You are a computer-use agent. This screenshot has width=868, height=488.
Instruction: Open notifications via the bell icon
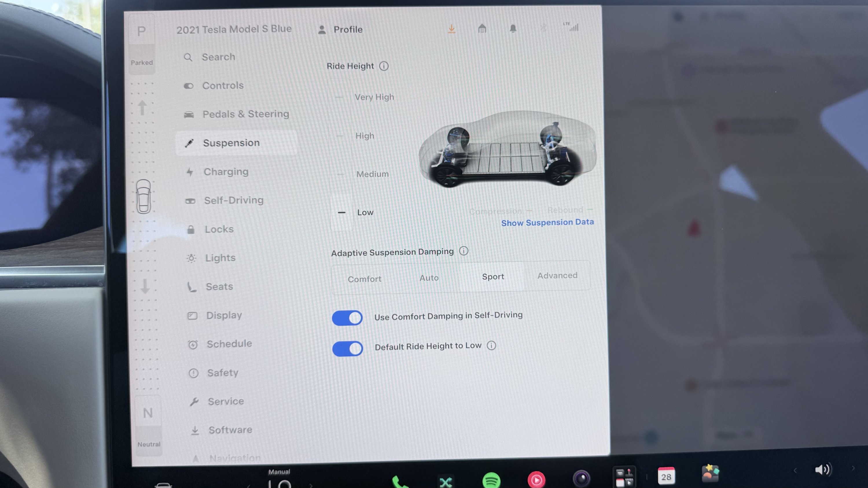[513, 29]
